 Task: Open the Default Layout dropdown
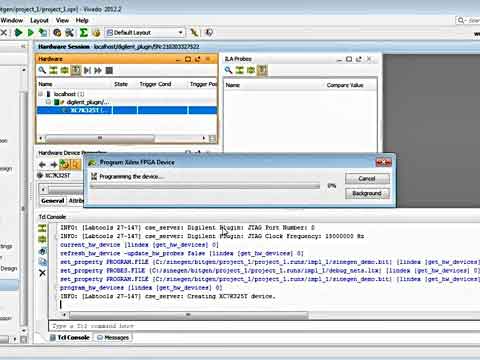pyautogui.click(x=145, y=33)
